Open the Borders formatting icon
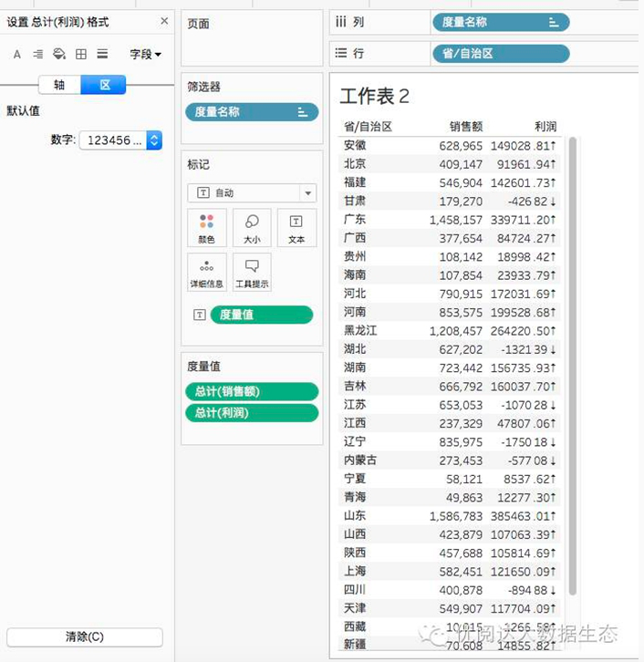The image size is (644, 662). click(x=81, y=55)
